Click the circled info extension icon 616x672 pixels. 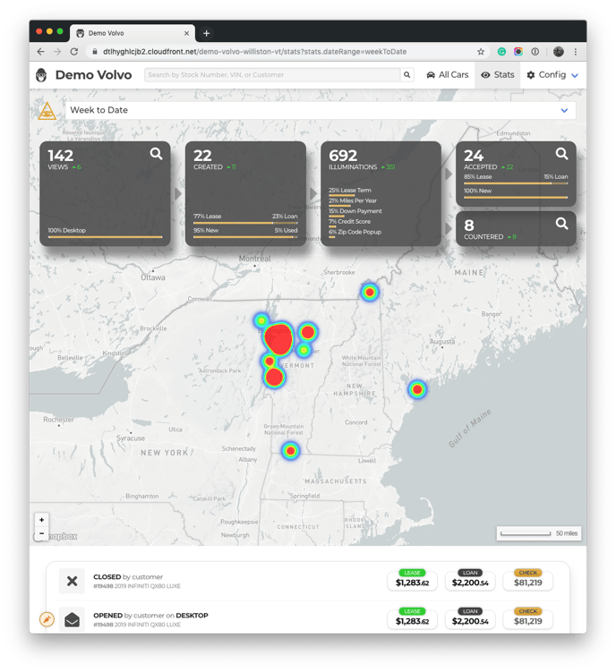(x=535, y=52)
